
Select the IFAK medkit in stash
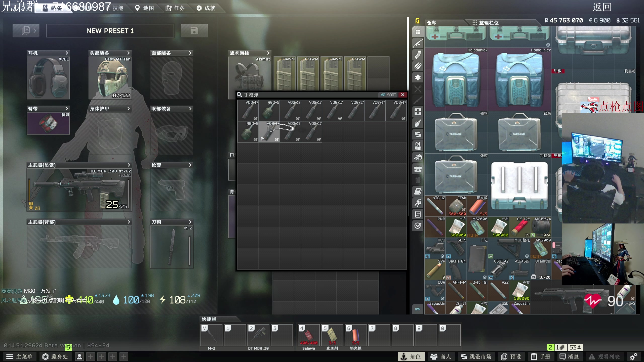coord(456,206)
